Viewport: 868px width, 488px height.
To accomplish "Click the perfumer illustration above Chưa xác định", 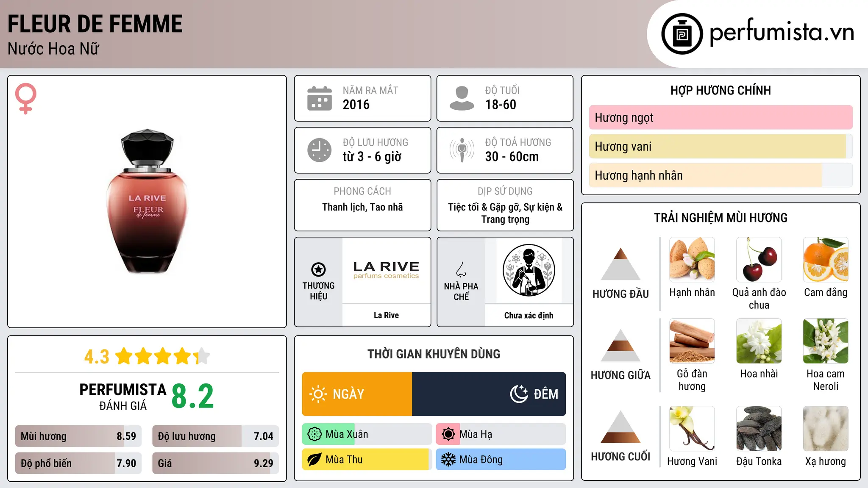I will 529,270.
